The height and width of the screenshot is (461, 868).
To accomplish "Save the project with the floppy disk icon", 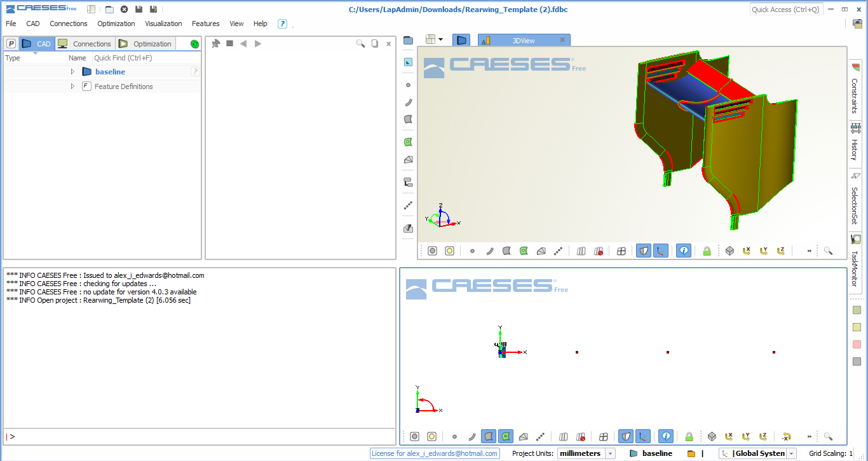I will (x=139, y=10).
